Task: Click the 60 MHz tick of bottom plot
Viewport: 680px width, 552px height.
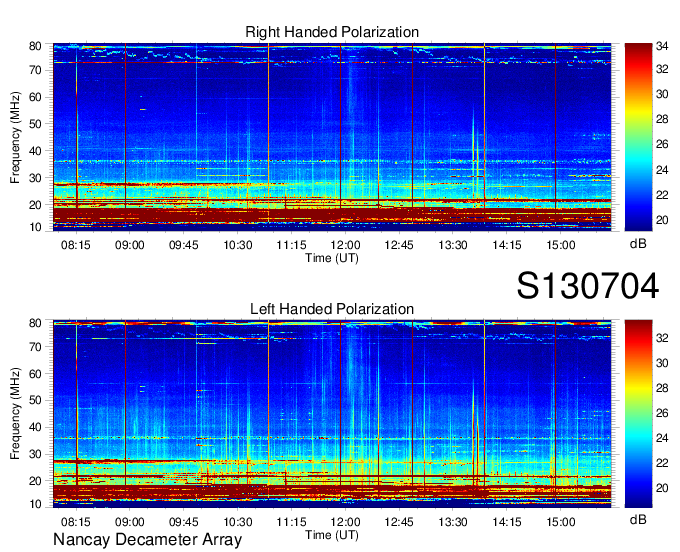Action: [35, 373]
